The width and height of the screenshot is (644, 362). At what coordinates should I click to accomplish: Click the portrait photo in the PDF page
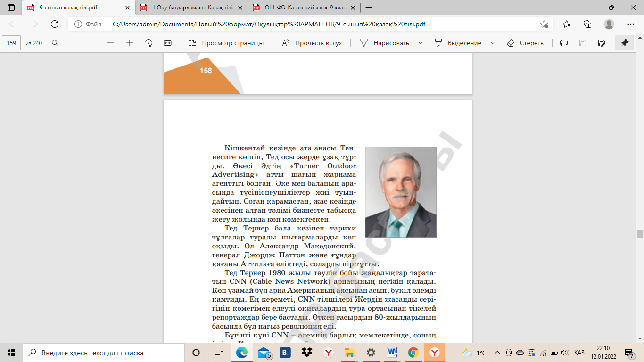point(401,192)
